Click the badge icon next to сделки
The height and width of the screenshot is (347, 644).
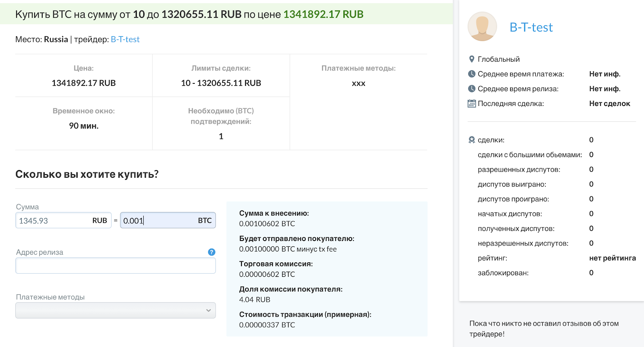coord(472,140)
